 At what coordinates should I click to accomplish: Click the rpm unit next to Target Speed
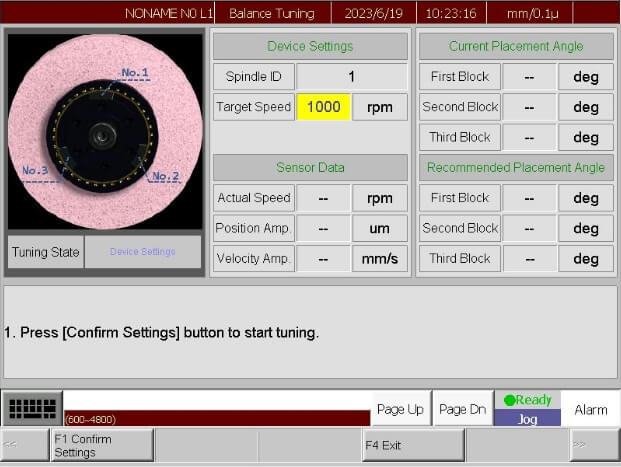[379, 107]
